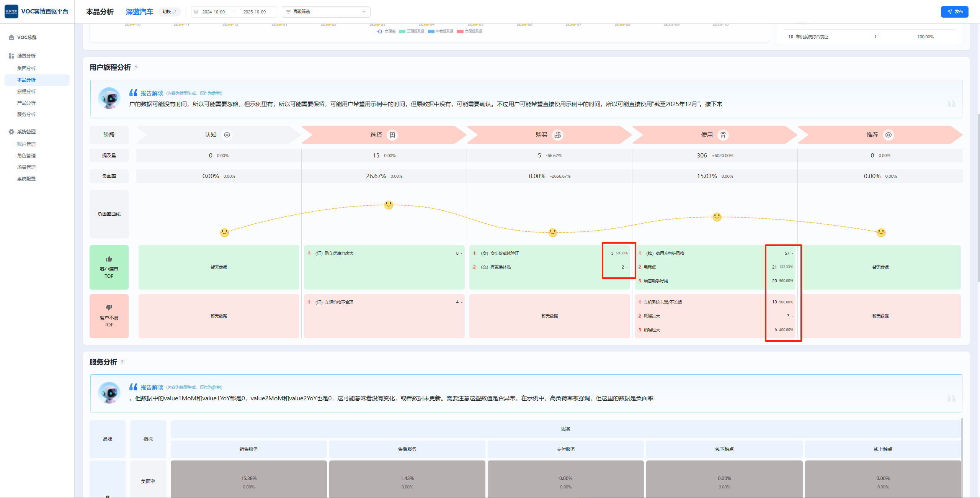Viewport: 980px width, 498px height.
Task: Click the 认知 stage eye icon
Action: click(x=227, y=135)
